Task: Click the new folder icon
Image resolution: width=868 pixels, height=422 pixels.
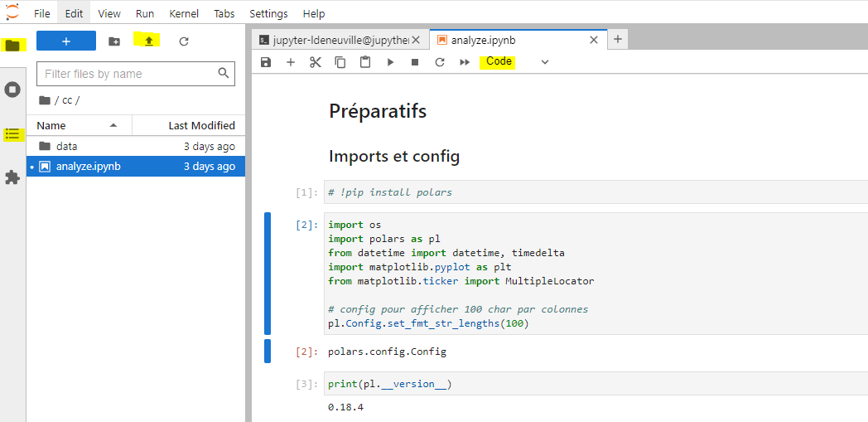Action: 114,41
